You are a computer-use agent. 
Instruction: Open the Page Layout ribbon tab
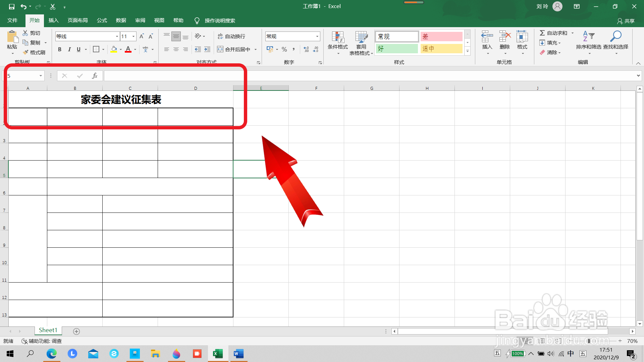[x=77, y=20]
